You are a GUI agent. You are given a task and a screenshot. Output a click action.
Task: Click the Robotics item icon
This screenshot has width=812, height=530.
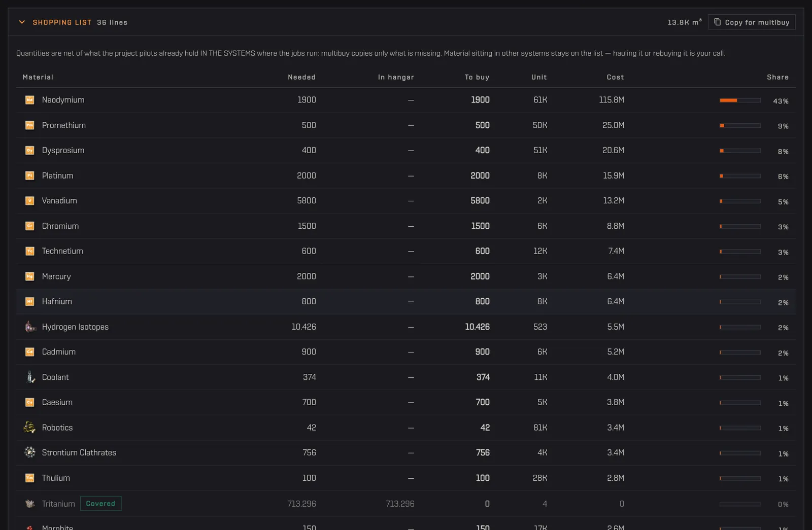click(x=30, y=428)
